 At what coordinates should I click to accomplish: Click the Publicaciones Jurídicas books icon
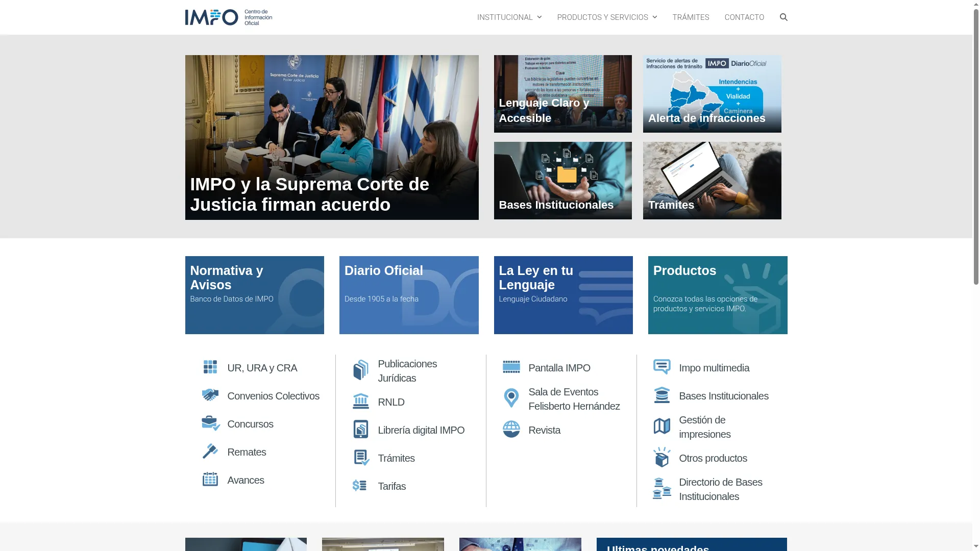coord(361,370)
